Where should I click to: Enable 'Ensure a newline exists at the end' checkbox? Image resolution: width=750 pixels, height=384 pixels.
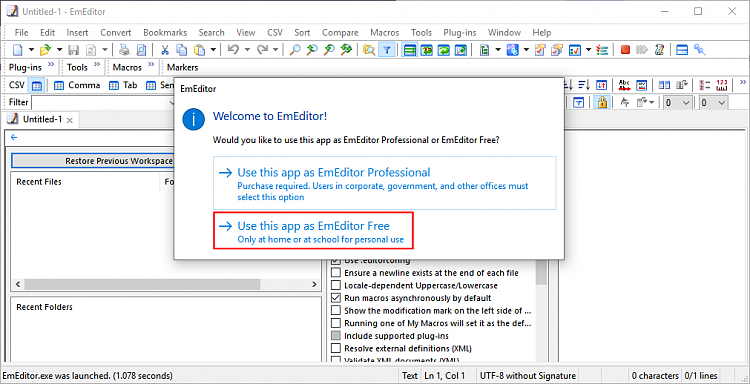[x=336, y=273]
